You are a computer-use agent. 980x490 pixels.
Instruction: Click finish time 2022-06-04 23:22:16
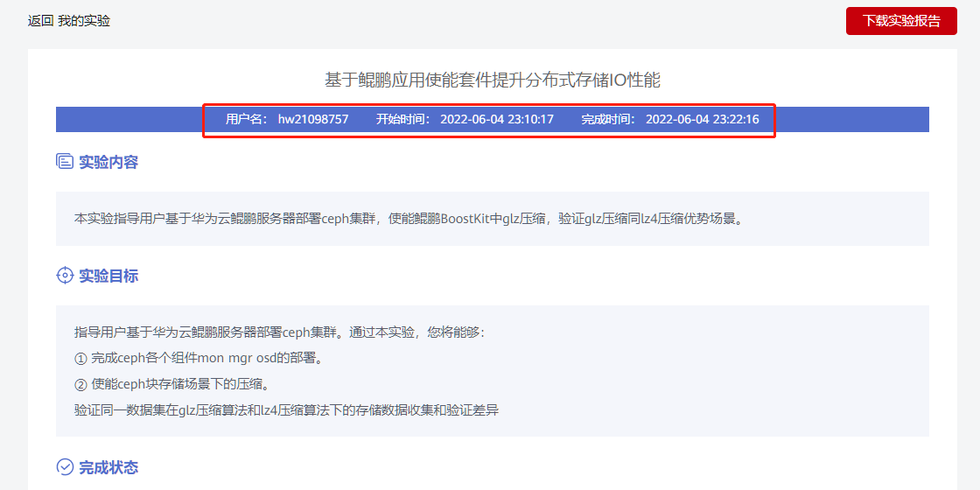(x=703, y=119)
